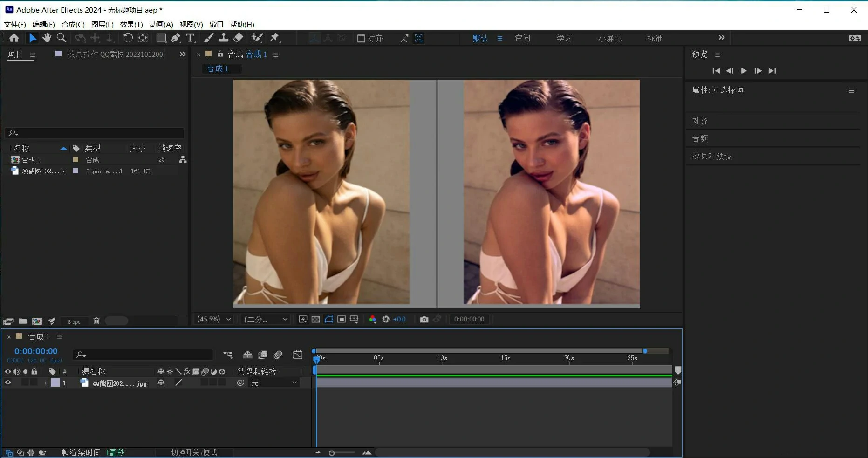Select the Hand tool
The image size is (868, 458).
coord(47,38)
